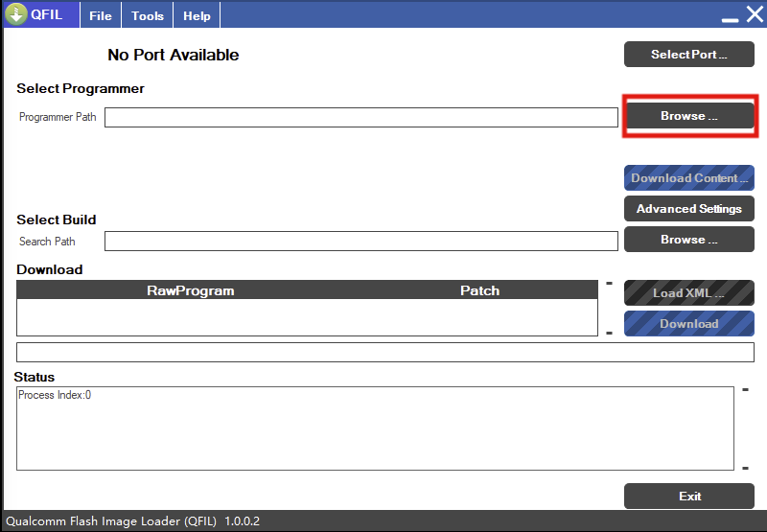This screenshot has height=532, width=767.
Task: Close the QFIL window
Action: [x=755, y=14]
